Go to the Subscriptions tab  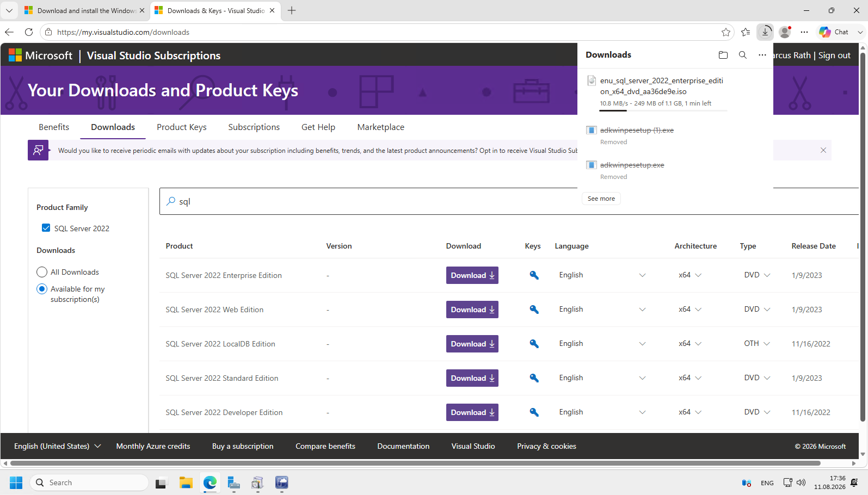coord(254,127)
